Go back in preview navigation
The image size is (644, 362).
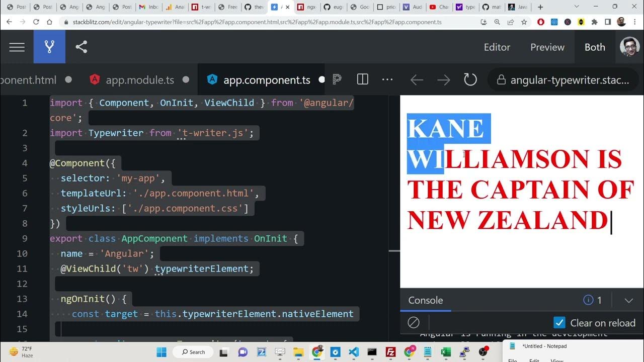(417, 80)
